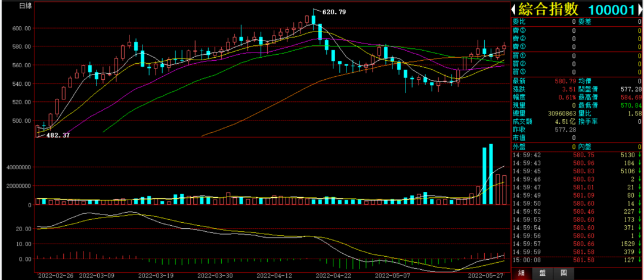Select the 14:59:59 trade row
The width and height of the screenshot is (644, 280).
click(576, 251)
